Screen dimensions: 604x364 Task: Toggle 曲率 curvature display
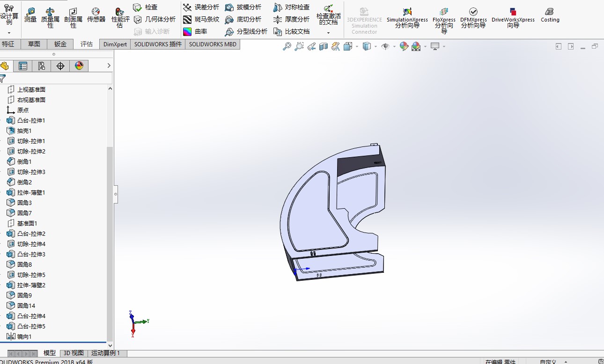tap(195, 31)
